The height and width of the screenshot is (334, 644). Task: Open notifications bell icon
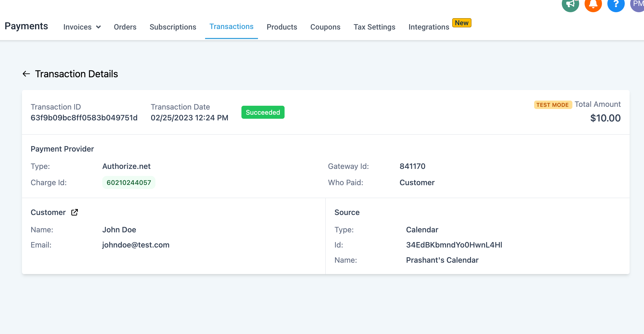593,4
